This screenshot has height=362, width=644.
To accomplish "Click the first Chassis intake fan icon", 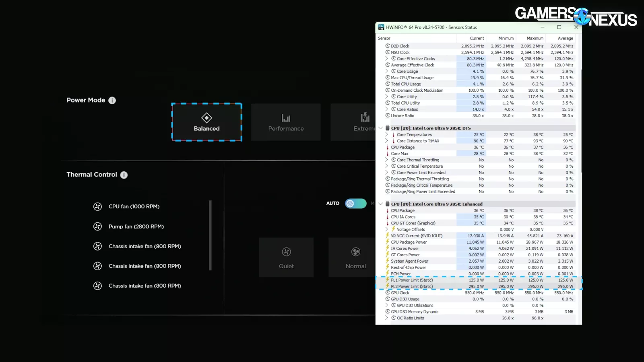I will point(97,246).
